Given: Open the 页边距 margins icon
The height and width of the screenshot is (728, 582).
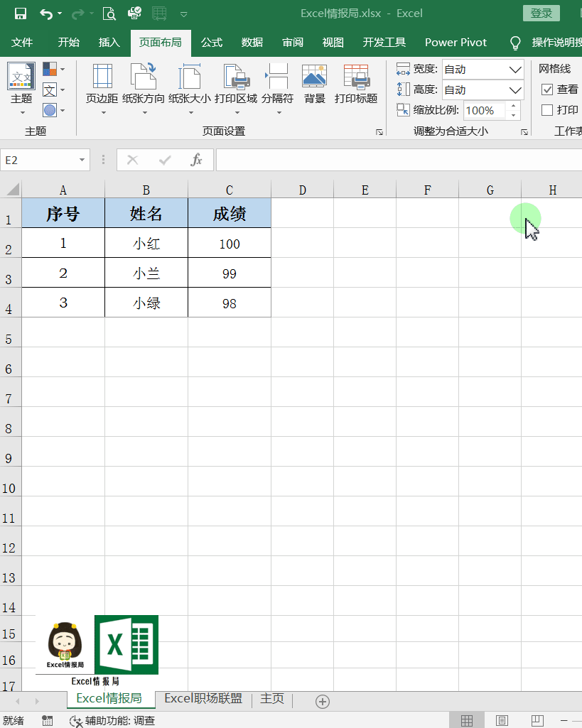Looking at the screenshot, I should 102,77.
